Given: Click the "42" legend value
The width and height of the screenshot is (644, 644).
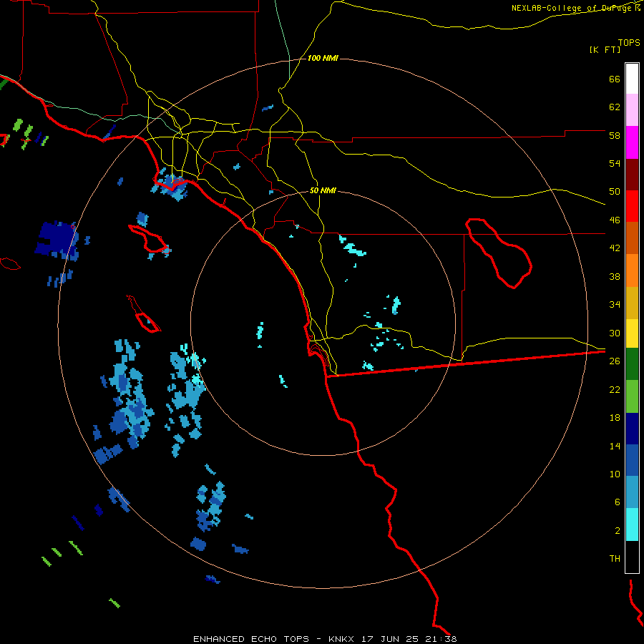Looking at the screenshot, I should (615, 248).
